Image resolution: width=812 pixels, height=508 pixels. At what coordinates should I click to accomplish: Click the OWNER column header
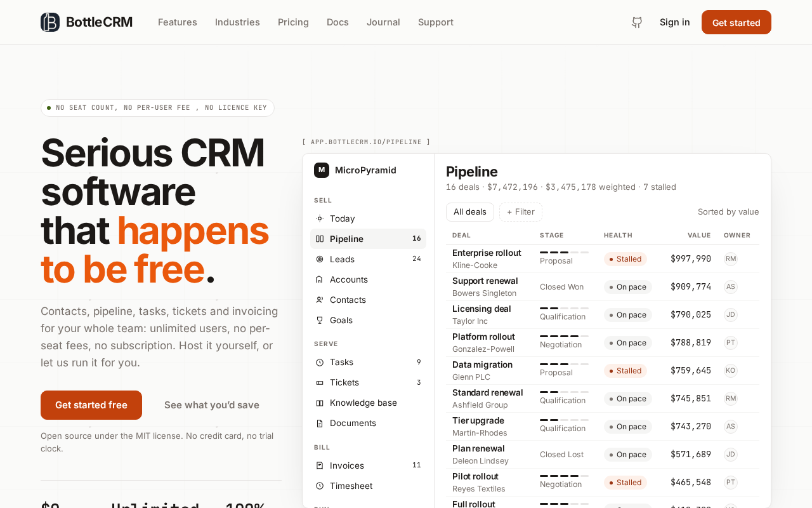737,236
